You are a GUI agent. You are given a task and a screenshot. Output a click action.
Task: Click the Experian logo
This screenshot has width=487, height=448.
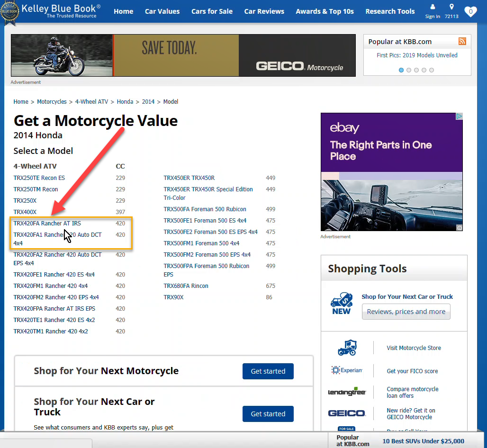pos(347,370)
